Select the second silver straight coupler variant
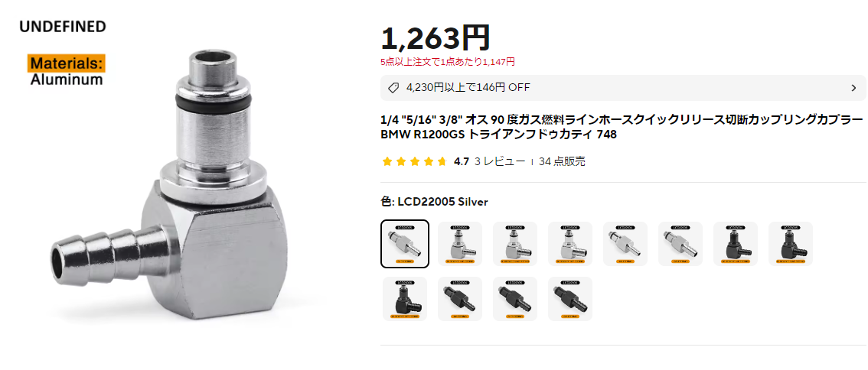The image size is (868, 370). point(625,244)
